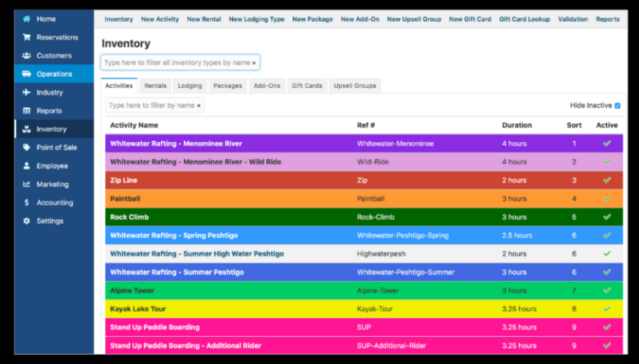Clear the all-inventory filter with the x
Viewport: 639px width, 364px height.
click(x=254, y=63)
